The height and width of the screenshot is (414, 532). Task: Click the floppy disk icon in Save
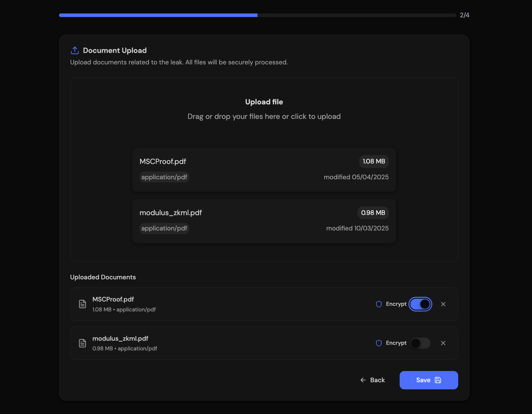[438, 380]
